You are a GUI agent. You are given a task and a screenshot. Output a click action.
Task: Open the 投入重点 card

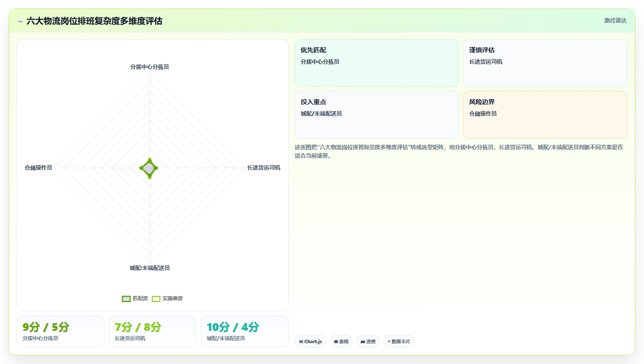pos(377,115)
